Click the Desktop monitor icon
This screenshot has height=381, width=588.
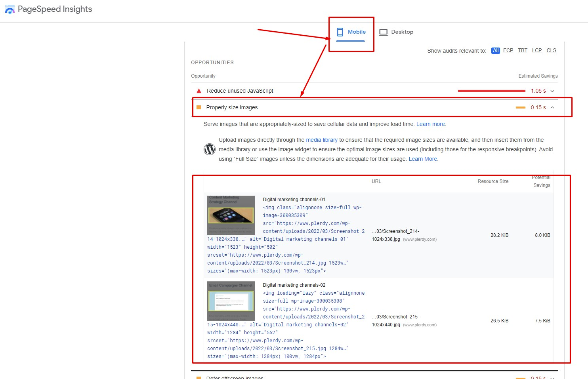(x=384, y=32)
